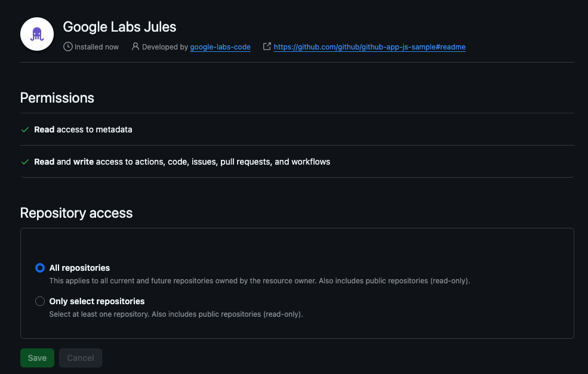Click the person icon beside Developed by
This screenshot has height=374, width=588.
[136, 47]
